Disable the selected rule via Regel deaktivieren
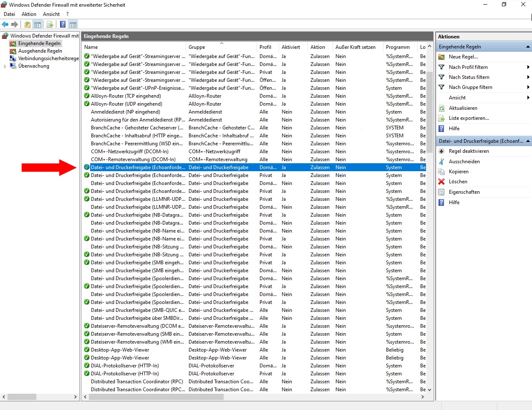The image size is (532, 410). (469, 151)
